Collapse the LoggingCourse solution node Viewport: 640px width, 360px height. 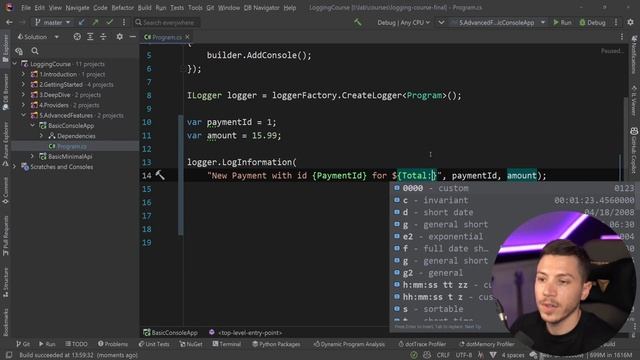pos(15,64)
